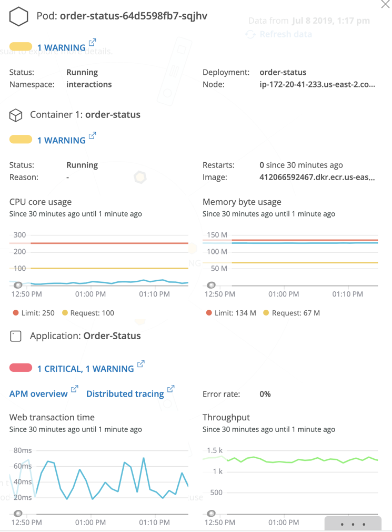Close the pod details panel
Viewport: 392px width, 532px height.
click(386, 4)
